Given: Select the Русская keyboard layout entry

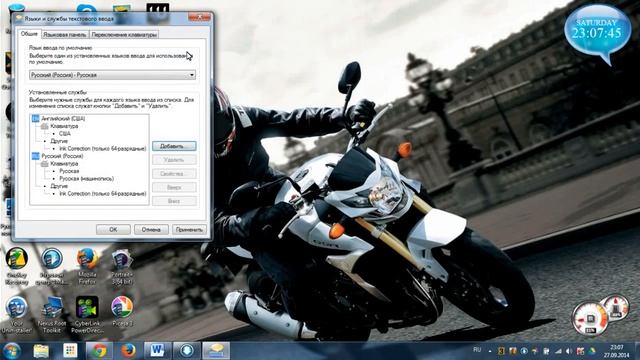Looking at the screenshot, I should (x=69, y=171).
